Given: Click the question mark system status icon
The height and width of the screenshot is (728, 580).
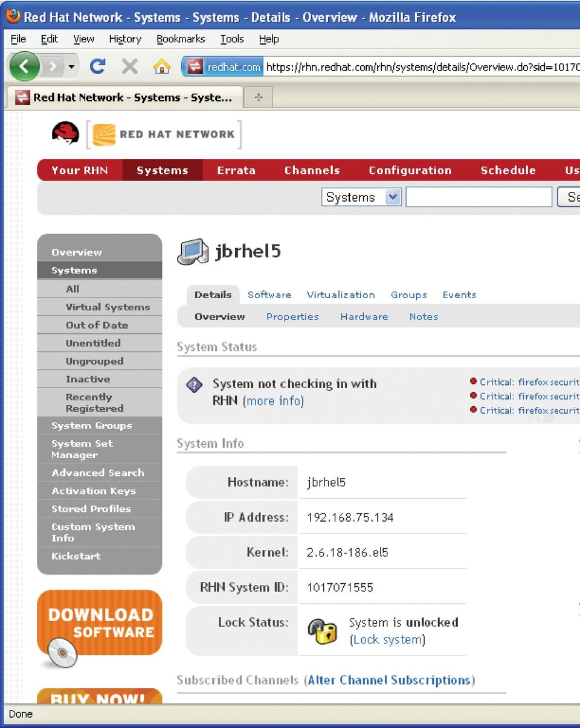Looking at the screenshot, I should tap(194, 385).
